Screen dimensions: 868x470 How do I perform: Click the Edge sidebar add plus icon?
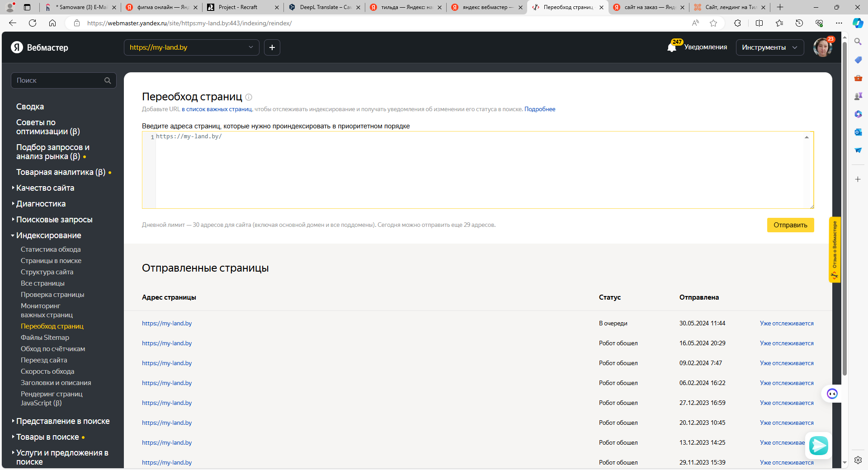click(x=858, y=179)
